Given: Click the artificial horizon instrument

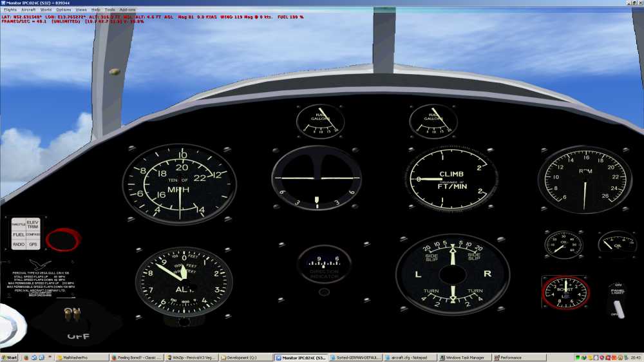Looking at the screenshot, I should [316, 178].
